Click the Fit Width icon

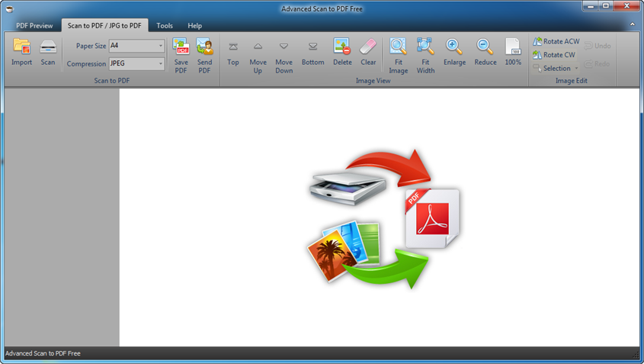tap(425, 46)
